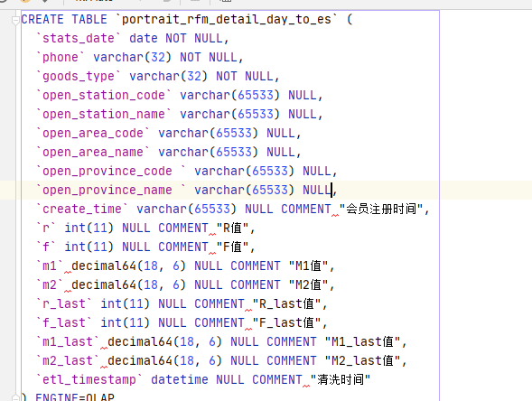This screenshot has height=401, width=532.
Task: Click the "M2_last值" comment string
Action: point(363,361)
